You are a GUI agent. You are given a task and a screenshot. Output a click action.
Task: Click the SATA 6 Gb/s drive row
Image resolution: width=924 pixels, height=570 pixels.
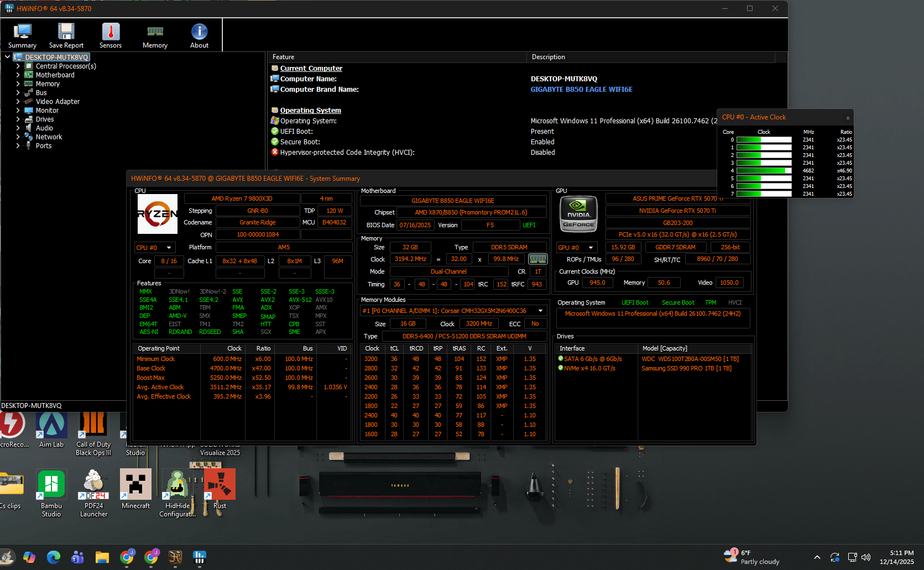tap(654, 359)
